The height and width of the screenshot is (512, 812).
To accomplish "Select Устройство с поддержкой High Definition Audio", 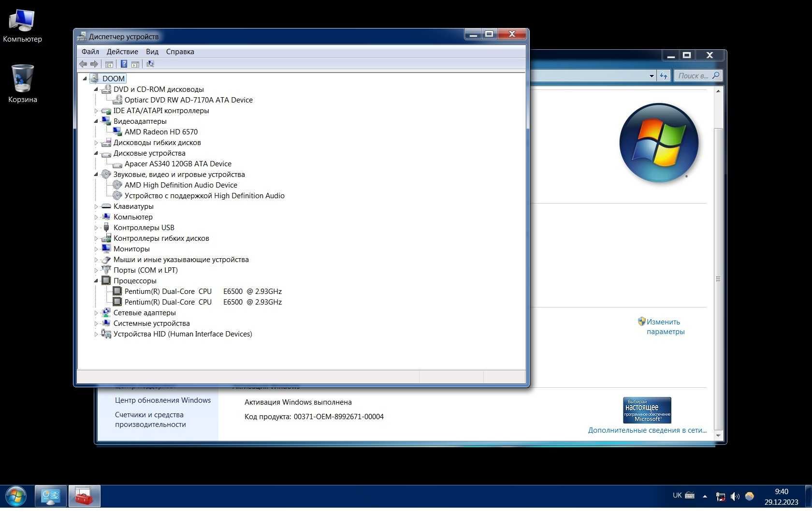I will point(204,195).
